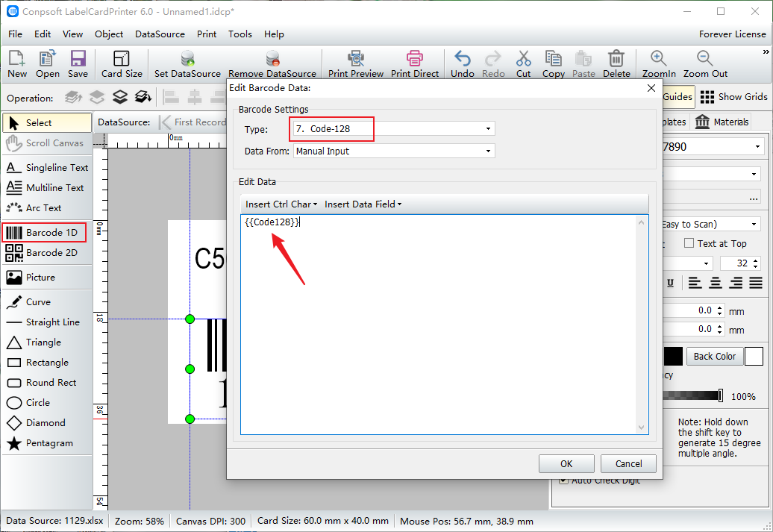Image resolution: width=773 pixels, height=532 pixels.
Task: Click the transparency slider handle
Action: [x=720, y=395]
